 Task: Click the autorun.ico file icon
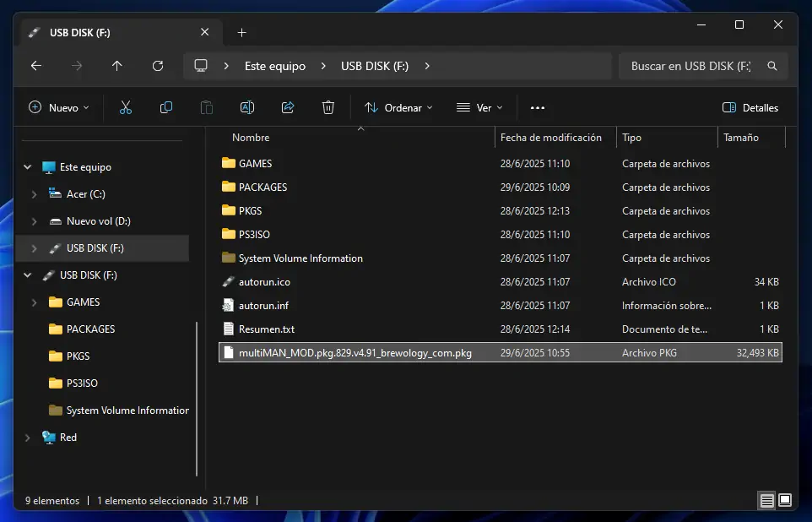229,281
